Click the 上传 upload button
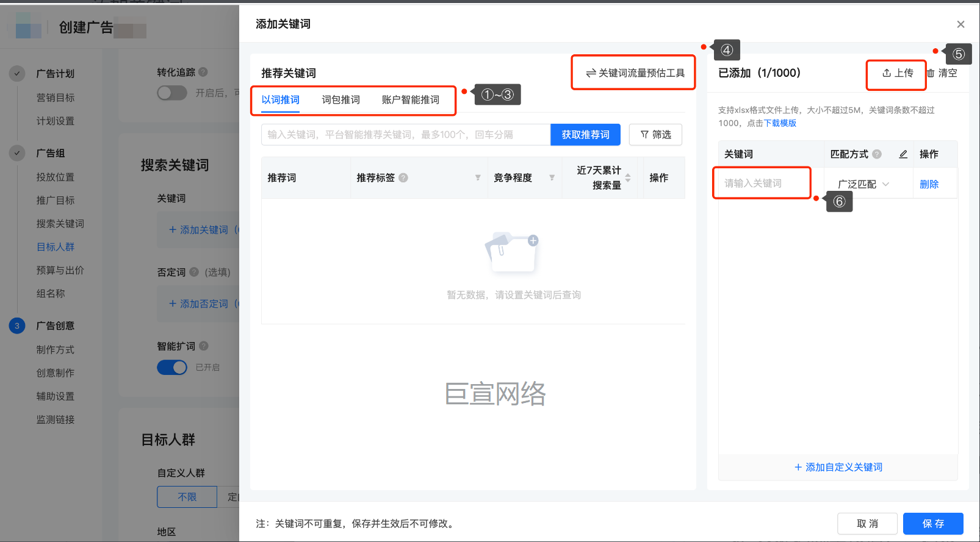The image size is (980, 542). coord(898,73)
